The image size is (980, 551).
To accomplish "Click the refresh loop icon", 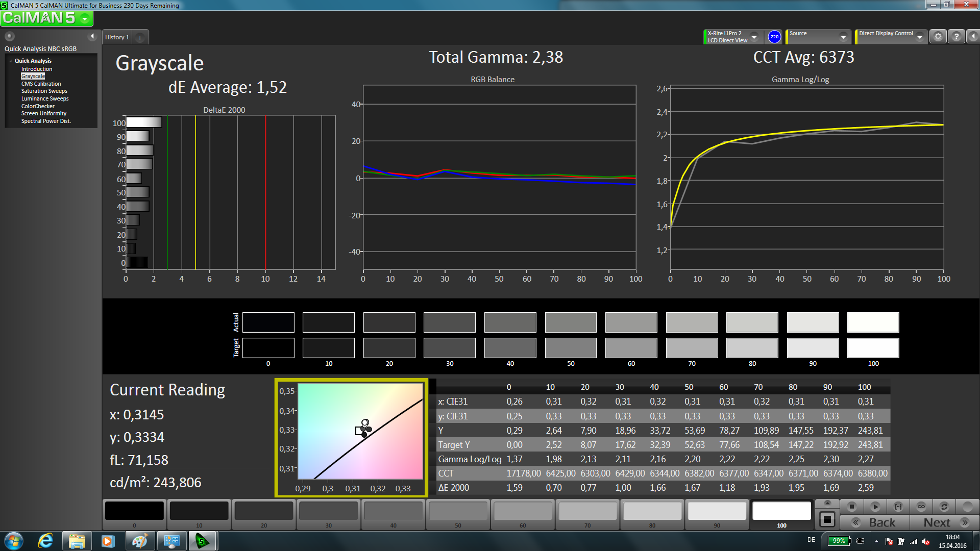I will pos(944,507).
